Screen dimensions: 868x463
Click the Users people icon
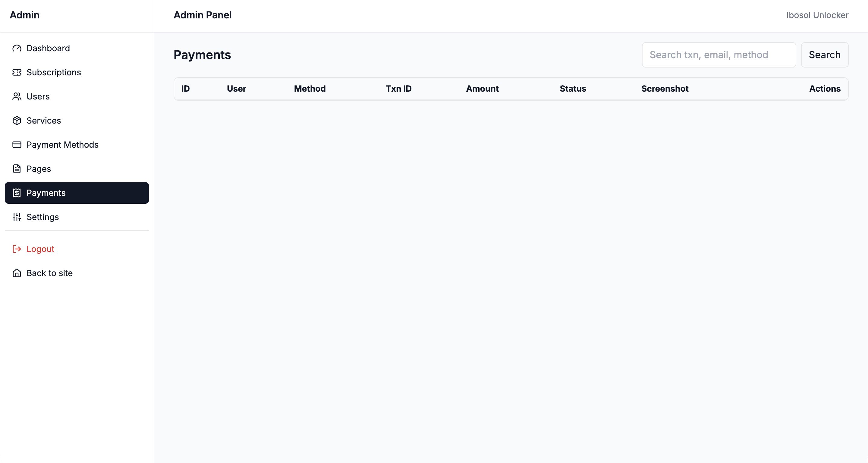17,97
